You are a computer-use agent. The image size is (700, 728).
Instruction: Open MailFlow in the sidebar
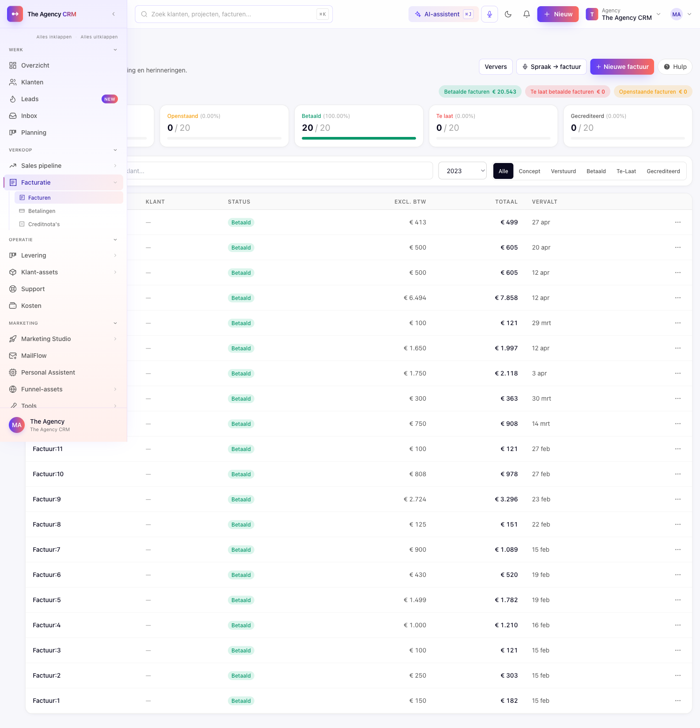click(63, 356)
